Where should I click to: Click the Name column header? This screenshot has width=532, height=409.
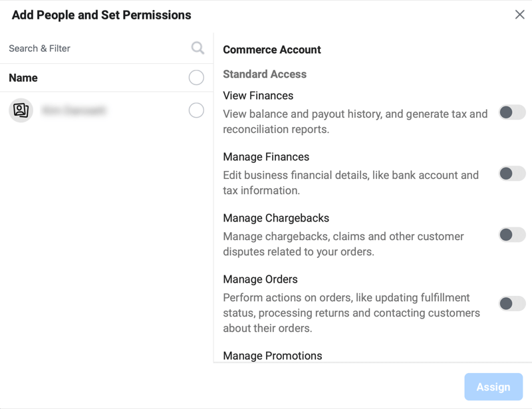tap(23, 78)
